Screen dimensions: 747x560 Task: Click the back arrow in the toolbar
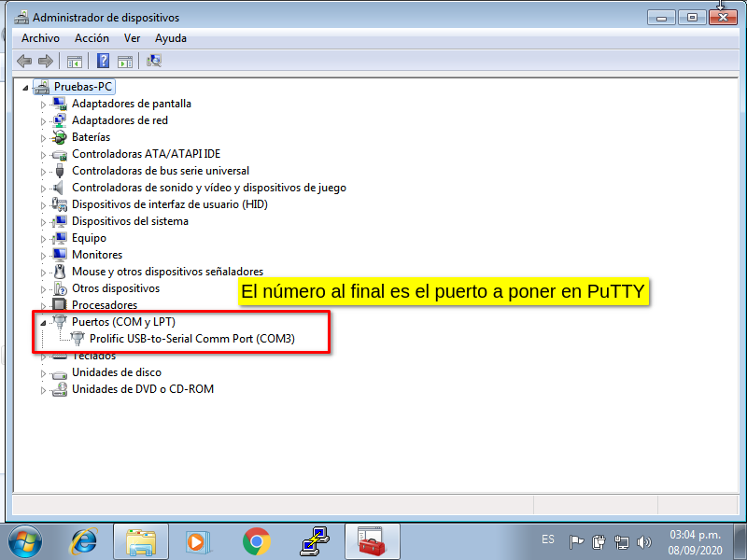(x=24, y=62)
